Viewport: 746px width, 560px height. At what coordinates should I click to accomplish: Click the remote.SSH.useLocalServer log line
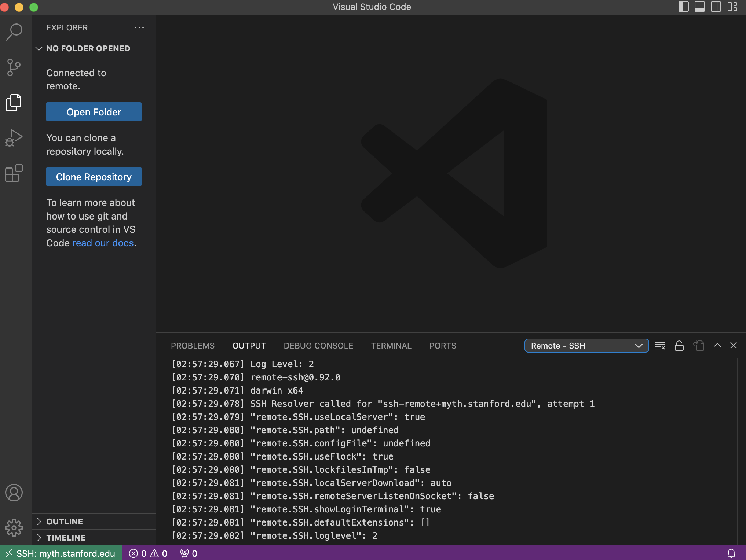[299, 417]
